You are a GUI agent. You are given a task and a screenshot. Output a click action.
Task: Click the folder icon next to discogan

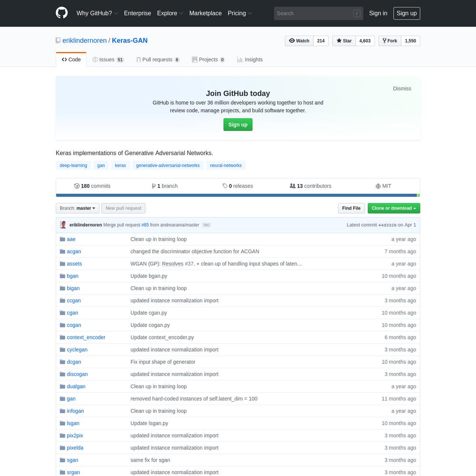click(62, 374)
